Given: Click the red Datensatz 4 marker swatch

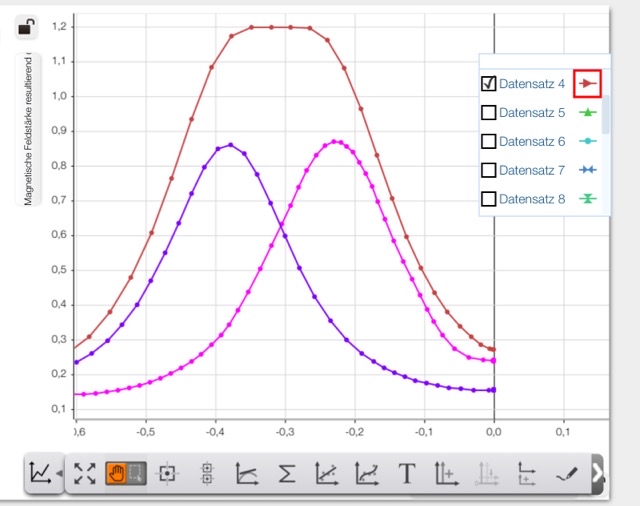Looking at the screenshot, I should tap(588, 83).
